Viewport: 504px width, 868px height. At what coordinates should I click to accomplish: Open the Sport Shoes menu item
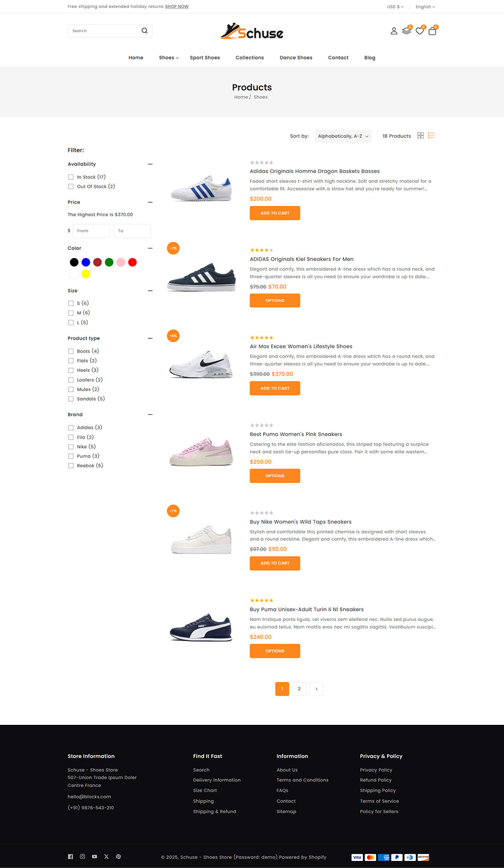point(205,57)
